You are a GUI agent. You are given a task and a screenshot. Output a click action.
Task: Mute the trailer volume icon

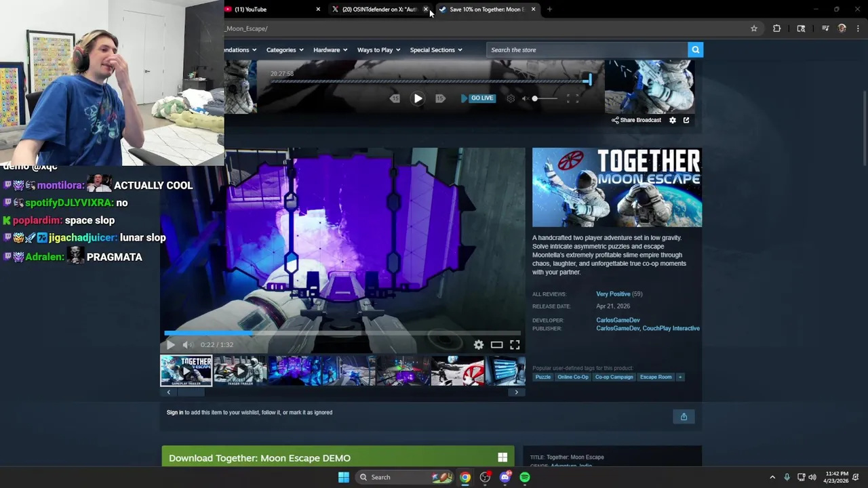(x=188, y=345)
